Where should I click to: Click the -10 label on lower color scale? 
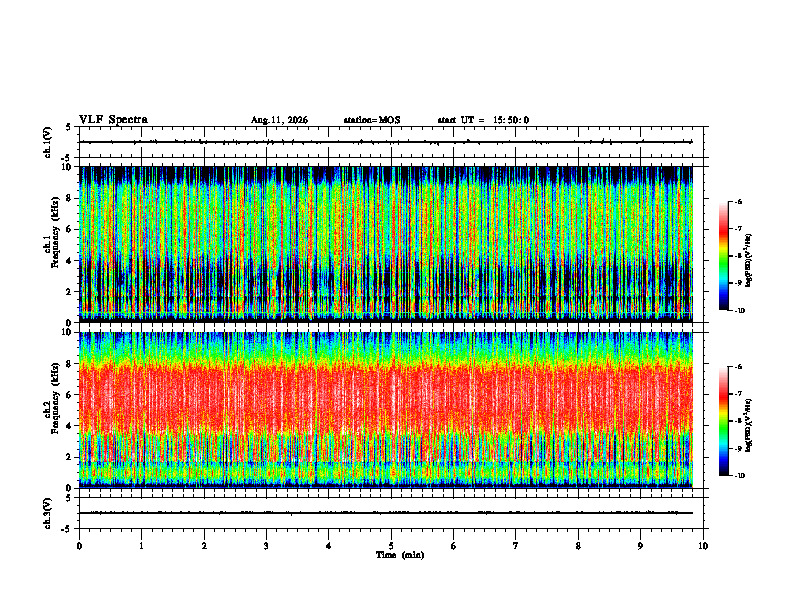[x=739, y=476]
